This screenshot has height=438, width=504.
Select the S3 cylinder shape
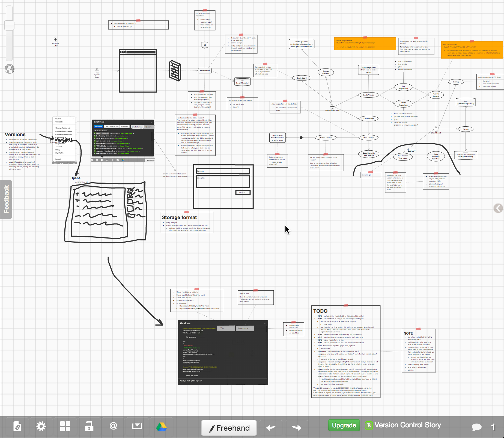point(205,45)
